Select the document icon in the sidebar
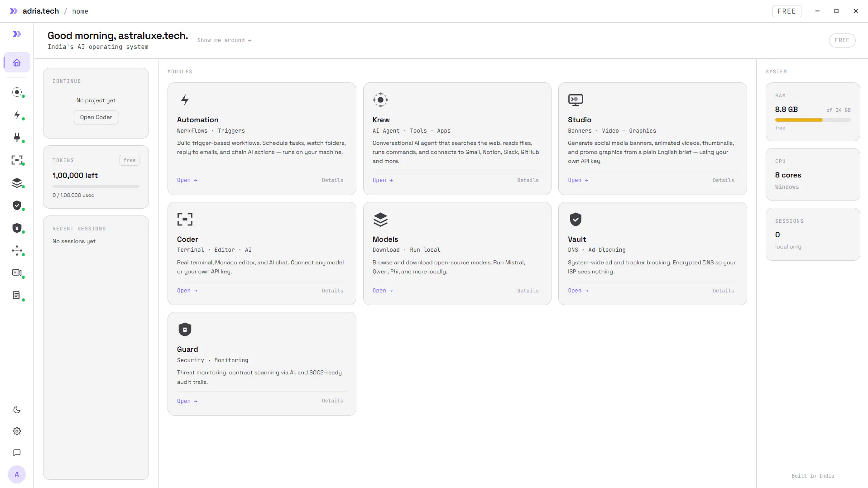Image resolution: width=868 pixels, height=488 pixels. click(17, 295)
